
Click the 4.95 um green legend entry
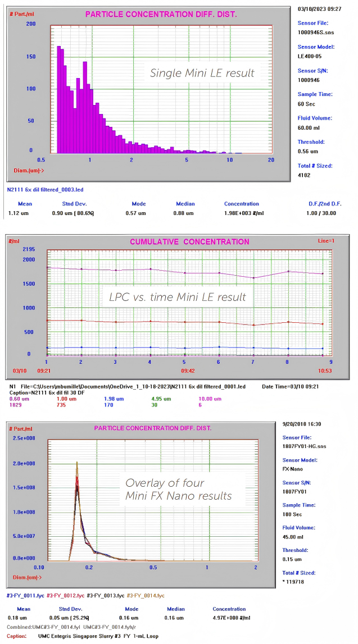click(x=162, y=399)
